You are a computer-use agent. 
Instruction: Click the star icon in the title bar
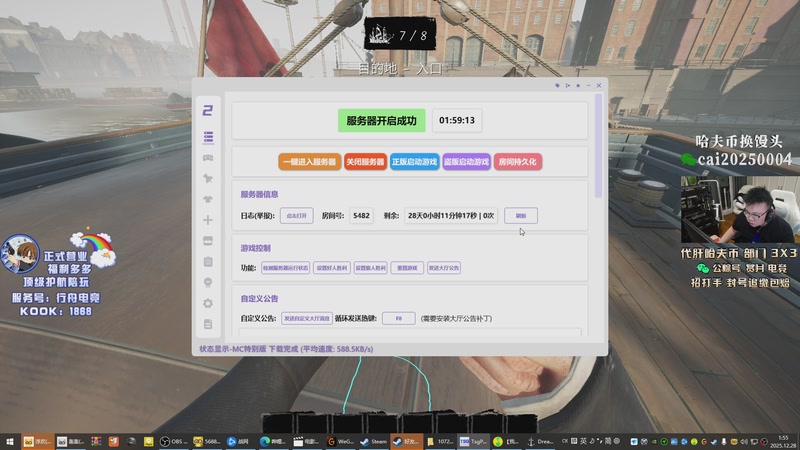[x=578, y=85]
